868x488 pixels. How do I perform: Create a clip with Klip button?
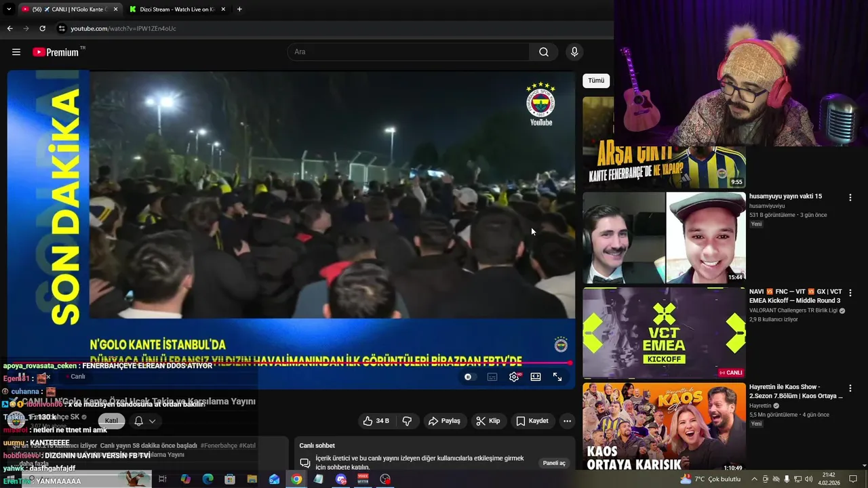tap(488, 421)
